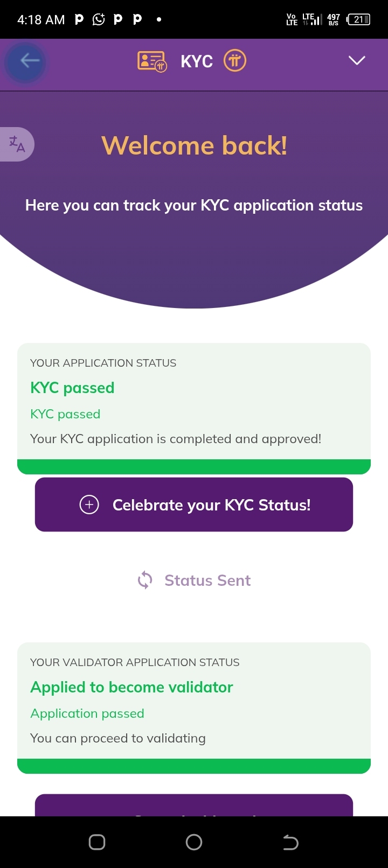The width and height of the screenshot is (388, 868).
Task: Tap Applied to become validator heading
Action: [x=131, y=687]
